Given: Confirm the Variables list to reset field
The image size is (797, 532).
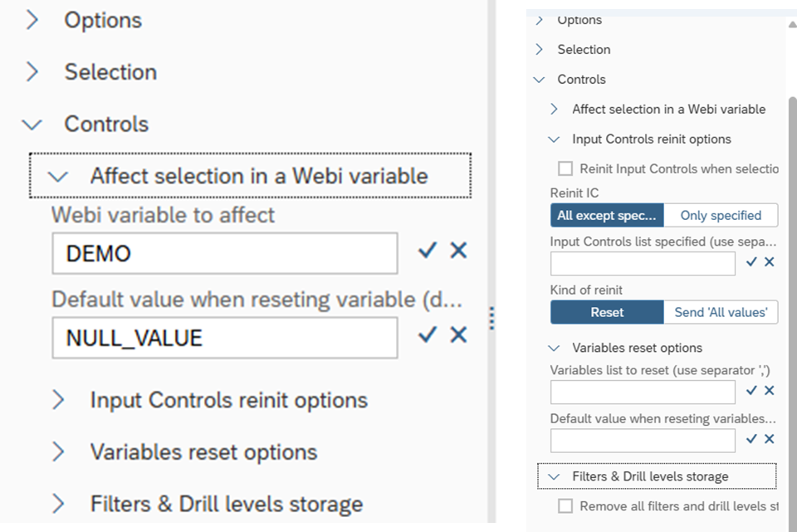Looking at the screenshot, I should [x=751, y=391].
